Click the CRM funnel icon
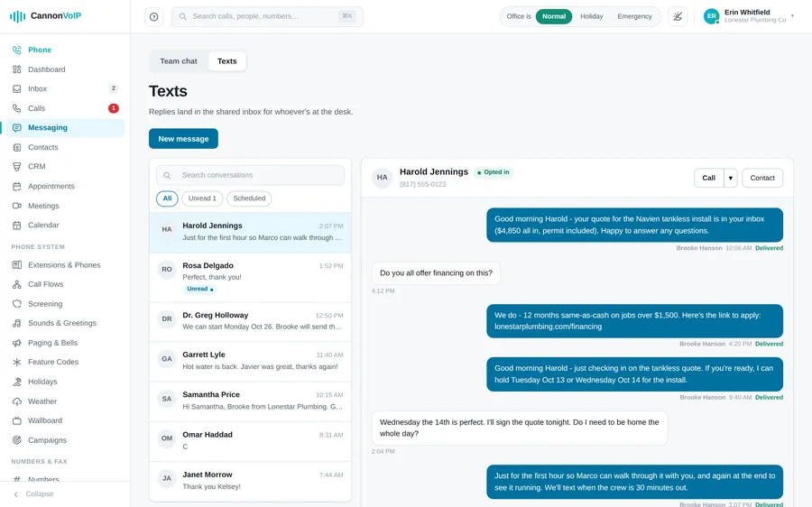812x507 pixels. pos(17,167)
